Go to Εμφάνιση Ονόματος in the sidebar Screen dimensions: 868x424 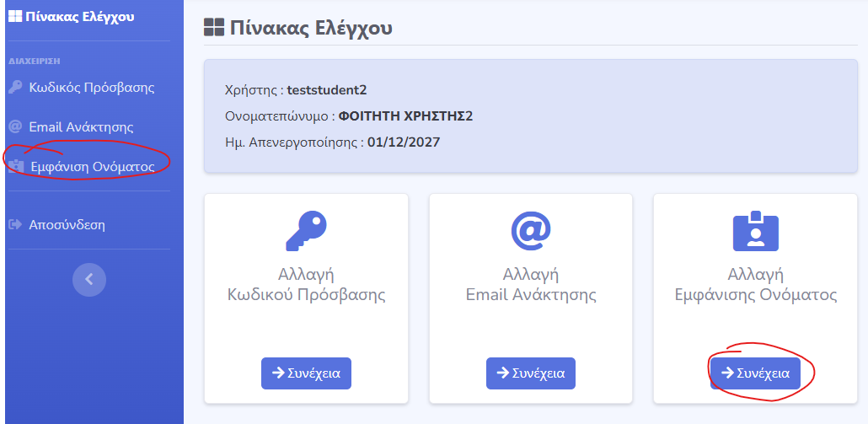coord(92,166)
